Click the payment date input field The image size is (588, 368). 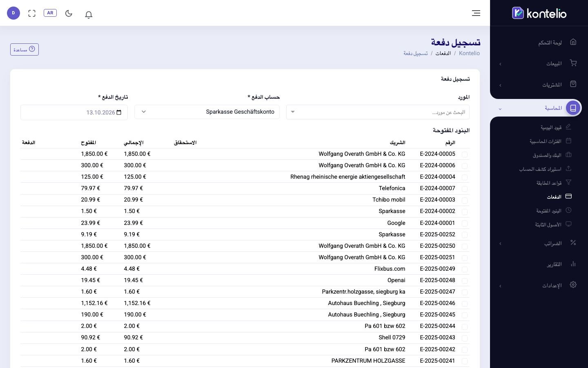click(74, 112)
